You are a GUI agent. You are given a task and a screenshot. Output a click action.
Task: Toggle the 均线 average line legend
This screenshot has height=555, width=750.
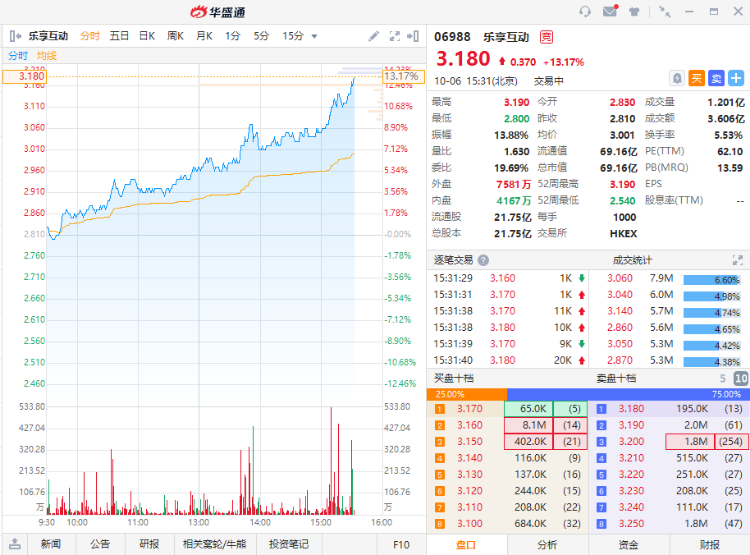(47, 56)
